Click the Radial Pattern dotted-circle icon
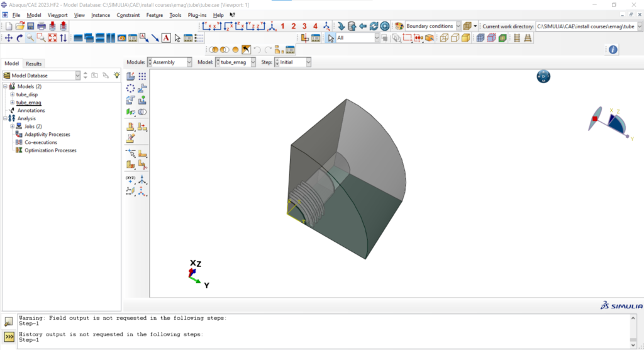644x350 pixels. 131,88
